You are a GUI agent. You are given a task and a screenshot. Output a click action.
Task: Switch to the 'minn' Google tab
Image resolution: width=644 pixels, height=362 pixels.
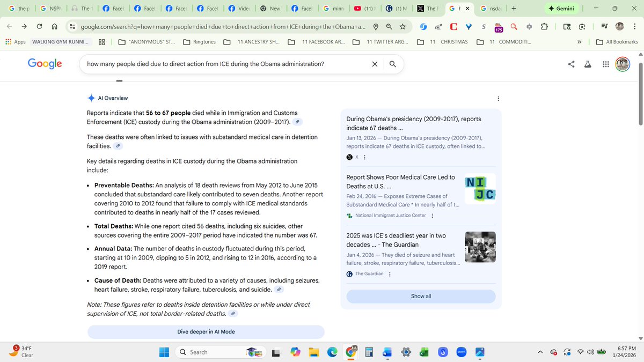[x=333, y=9]
